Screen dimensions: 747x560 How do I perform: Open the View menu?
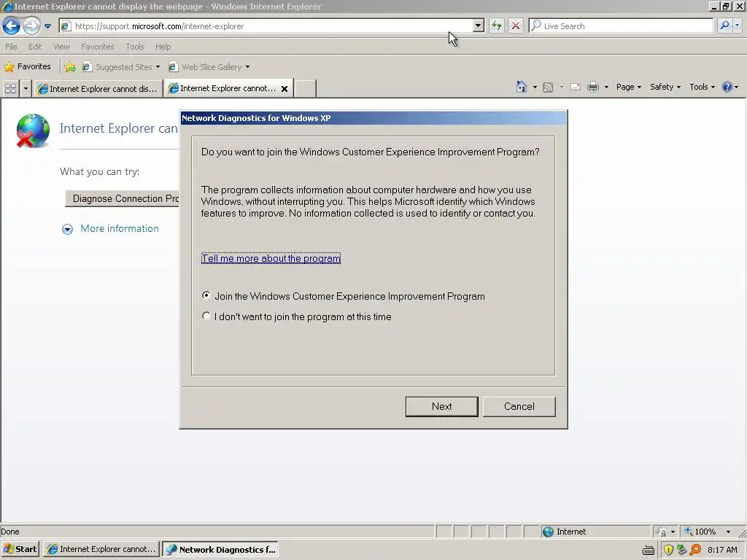pyautogui.click(x=61, y=47)
